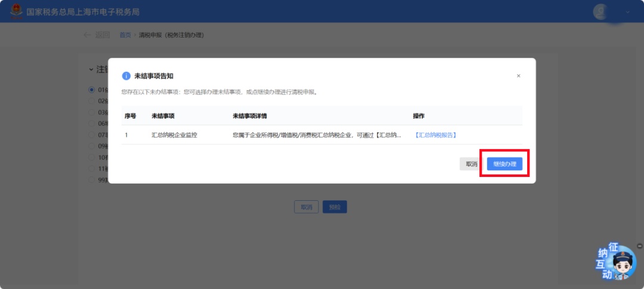644x289 pixels.
Task: Select the 01 radio option
Action: click(92, 90)
